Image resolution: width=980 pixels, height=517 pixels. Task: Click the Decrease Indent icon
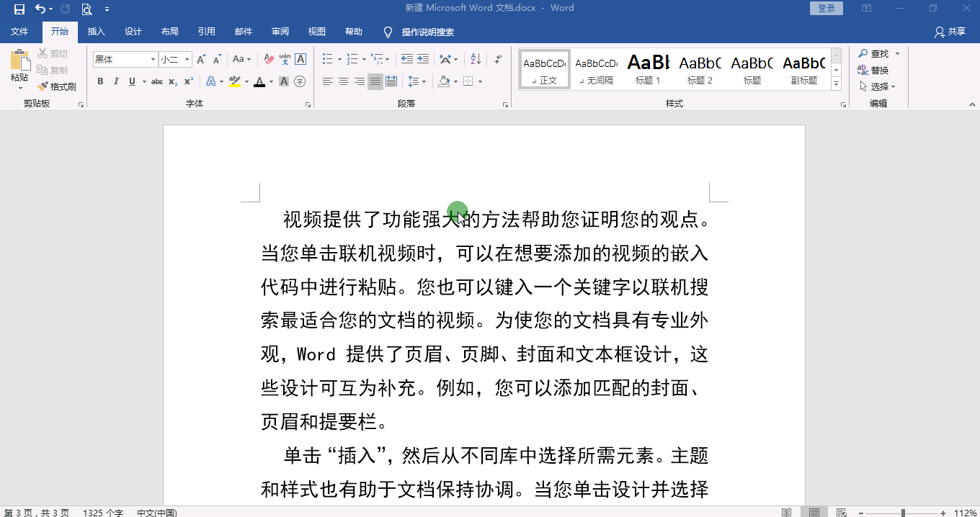click(406, 59)
